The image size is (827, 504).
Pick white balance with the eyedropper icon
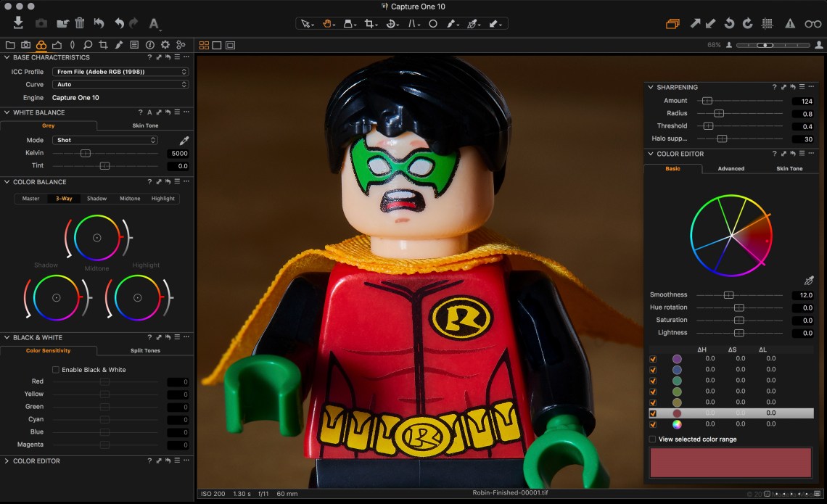tap(184, 140)
